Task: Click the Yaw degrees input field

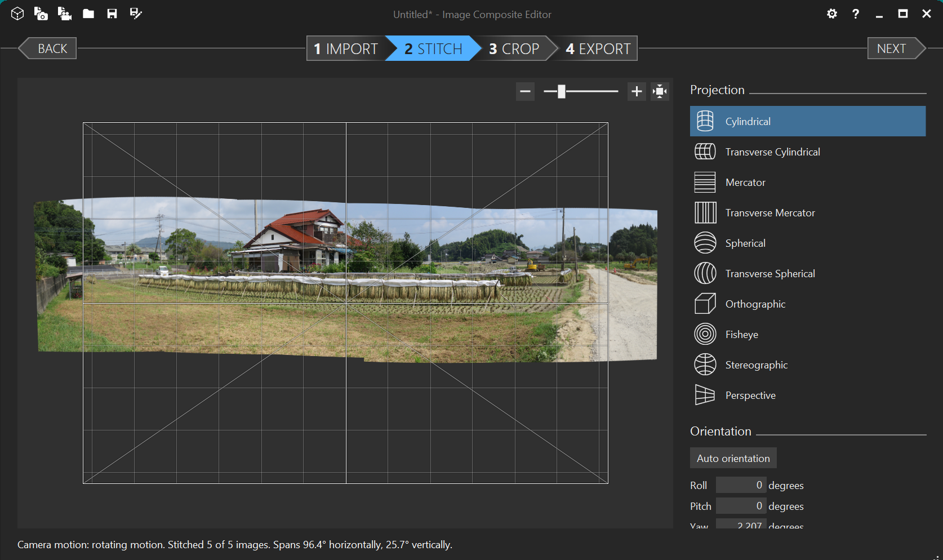Action: 741,525
